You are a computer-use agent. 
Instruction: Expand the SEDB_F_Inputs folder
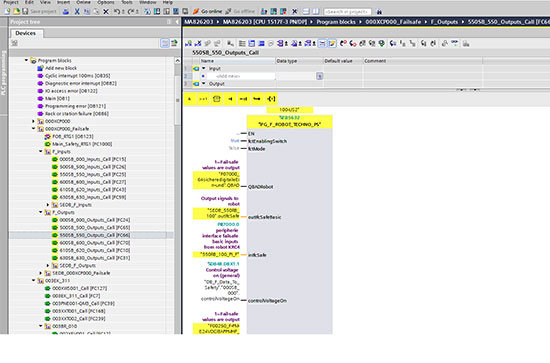point(48,204)
